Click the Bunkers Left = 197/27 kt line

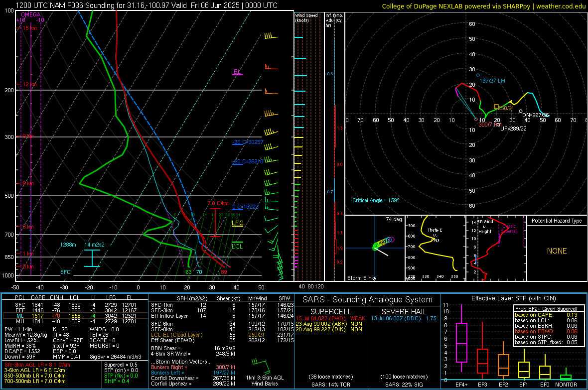pos(193,373)
